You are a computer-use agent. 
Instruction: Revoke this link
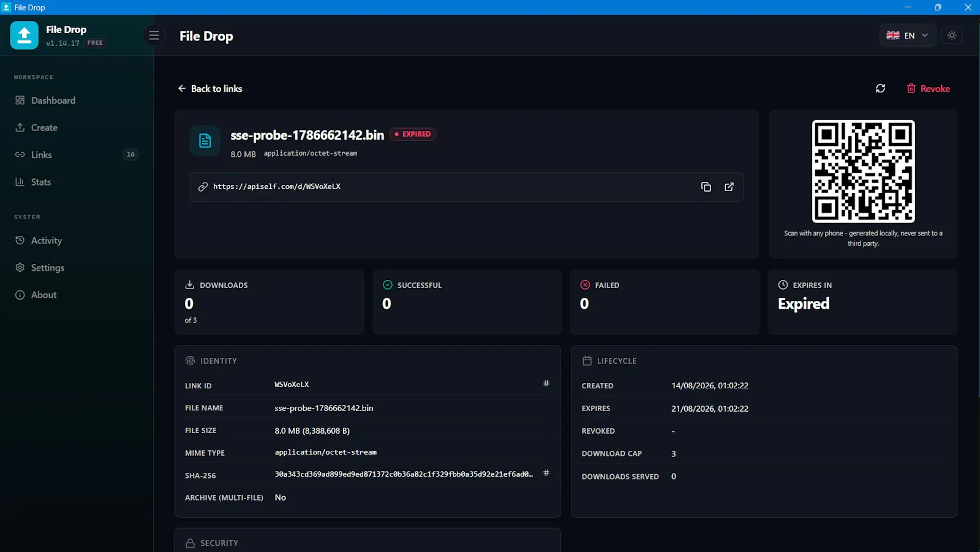(928, 89)
